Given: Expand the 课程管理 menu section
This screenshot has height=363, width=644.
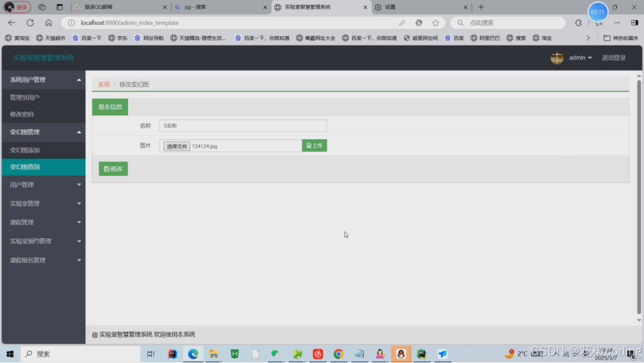Looking at the screenshot, I should (x=44, y=223).
